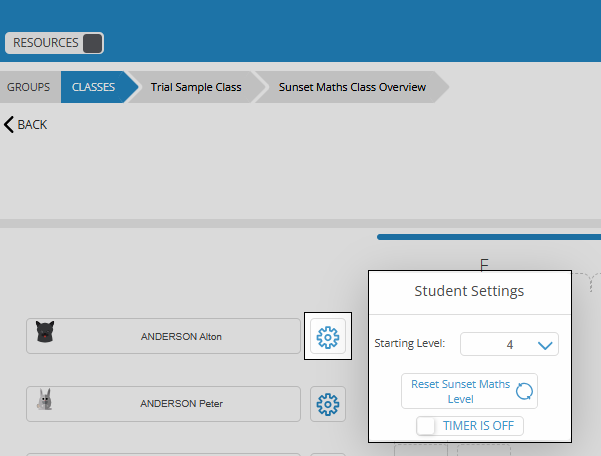
Task: Toggle the TIMER IS OFF switch
Action: 470,426
